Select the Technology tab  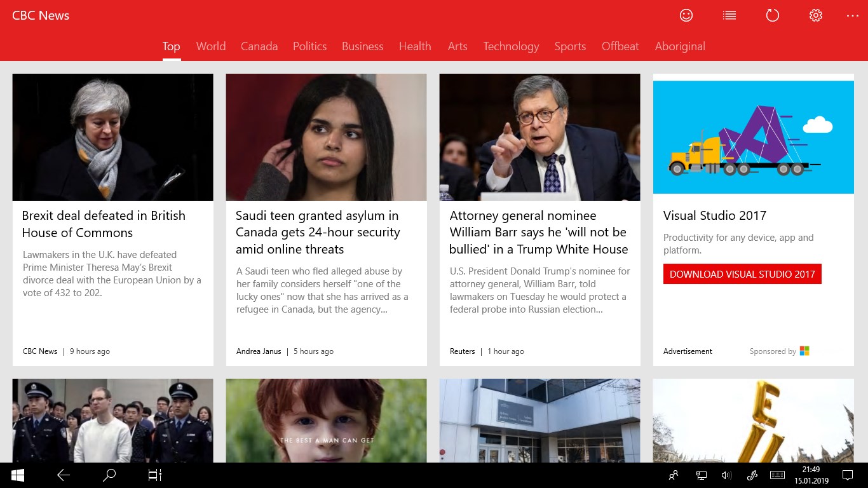(511, 46)
